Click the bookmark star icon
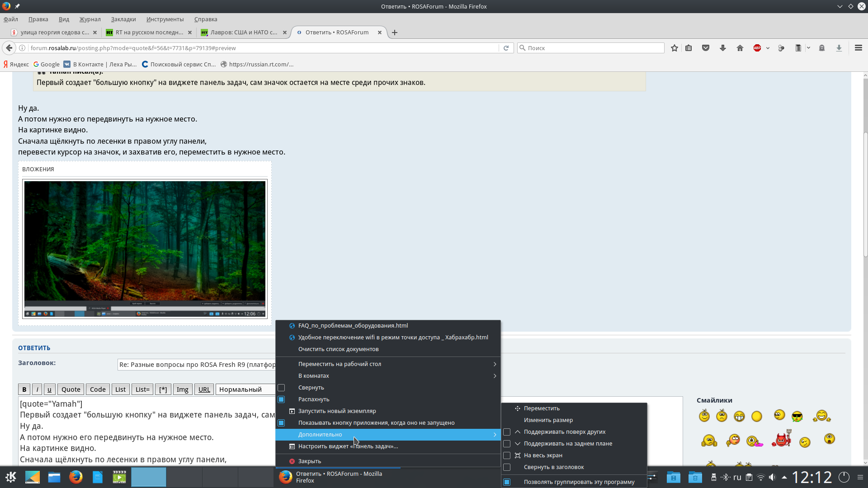Viewport: 868px width, 488px height. pyautogui.click(x=675, y=48)
